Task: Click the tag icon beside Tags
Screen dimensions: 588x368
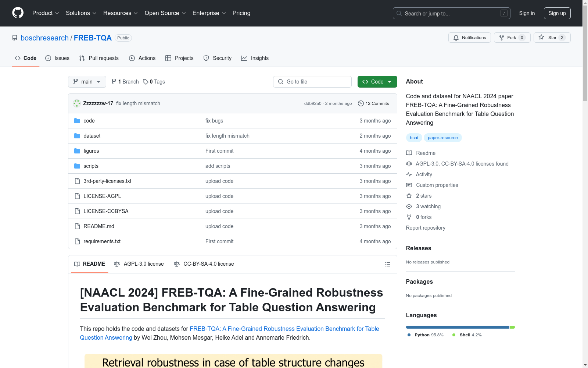Action: pos(146,82)
